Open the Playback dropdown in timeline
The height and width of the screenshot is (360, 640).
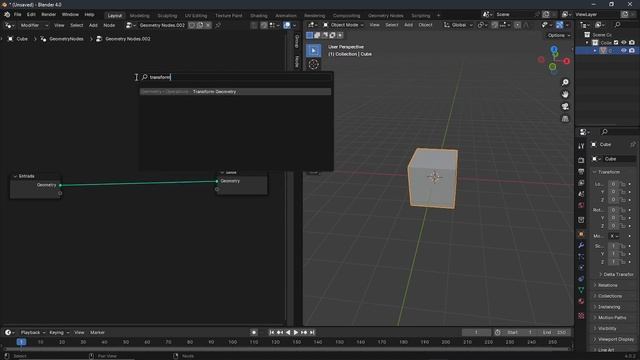(33, 333)
